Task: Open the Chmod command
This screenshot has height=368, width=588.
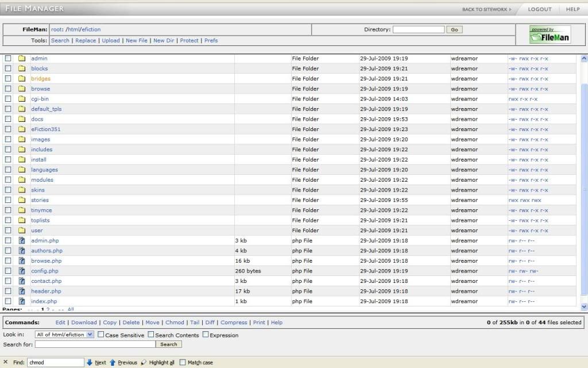Action: [x=175, y=323]
